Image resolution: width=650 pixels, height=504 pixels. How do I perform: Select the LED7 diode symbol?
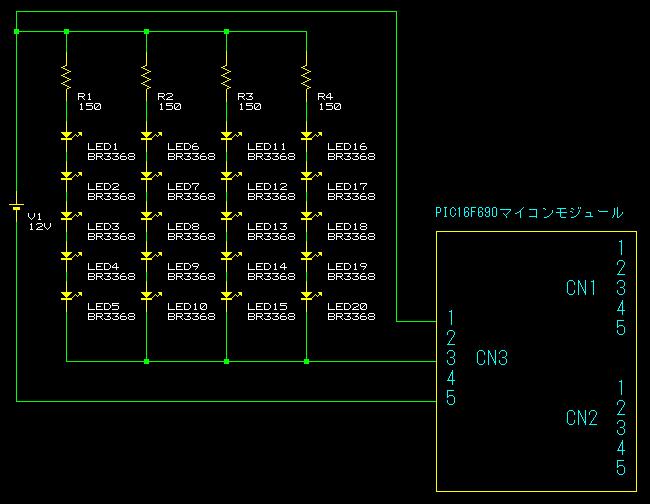tap(150, 176)
